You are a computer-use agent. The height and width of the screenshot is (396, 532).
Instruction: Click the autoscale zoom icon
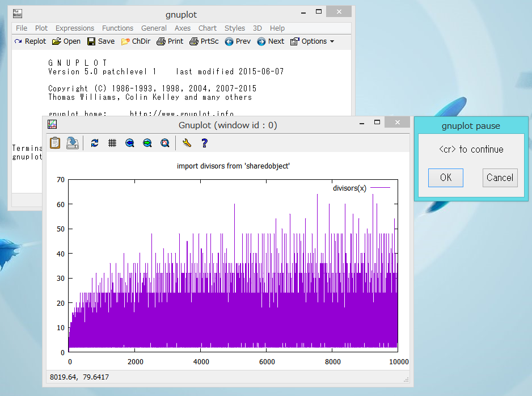click(x=165, y=143)
